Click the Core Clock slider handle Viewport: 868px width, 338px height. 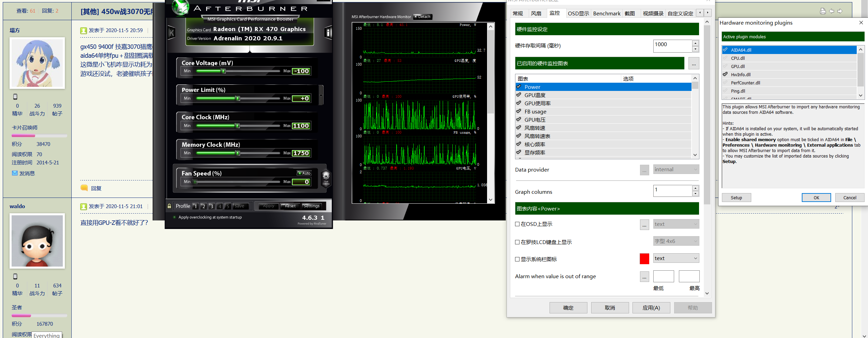point(238,126)
